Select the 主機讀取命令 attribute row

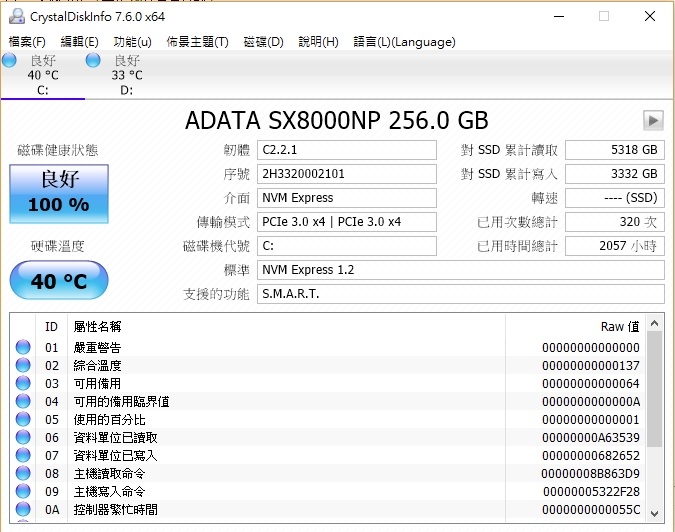[327, 473]
